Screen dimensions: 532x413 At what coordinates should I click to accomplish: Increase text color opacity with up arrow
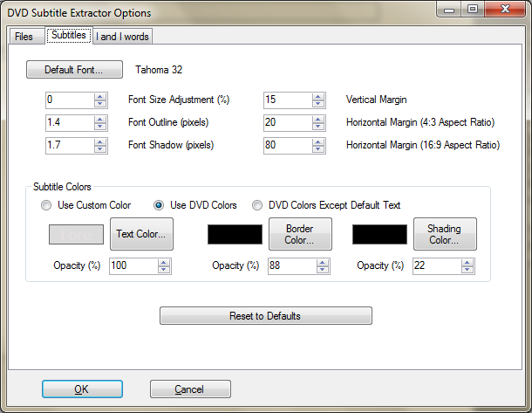(164, 263)
